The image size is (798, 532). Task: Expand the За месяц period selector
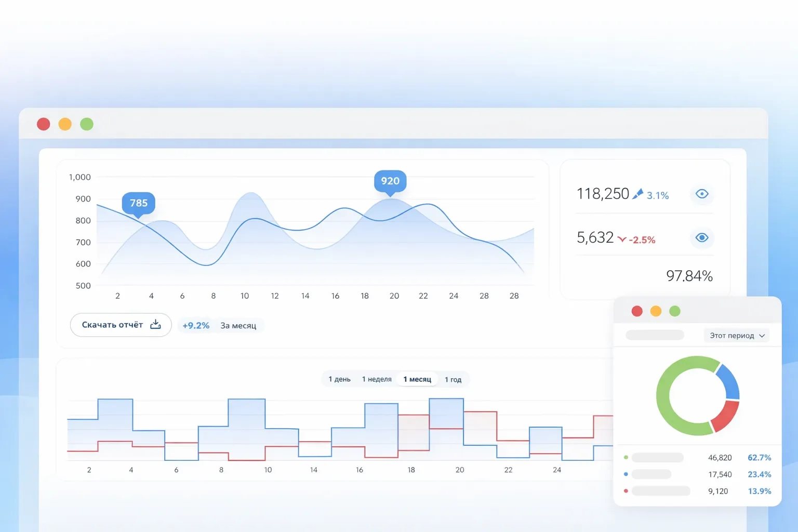238,326
